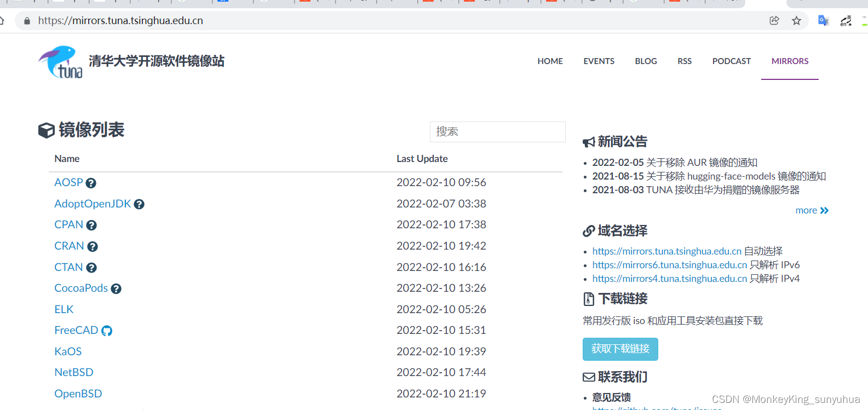The height and width of the screenshot is (410, 868).
Task: Click the 意见反馈 contact item
Action: pos(611,397)
